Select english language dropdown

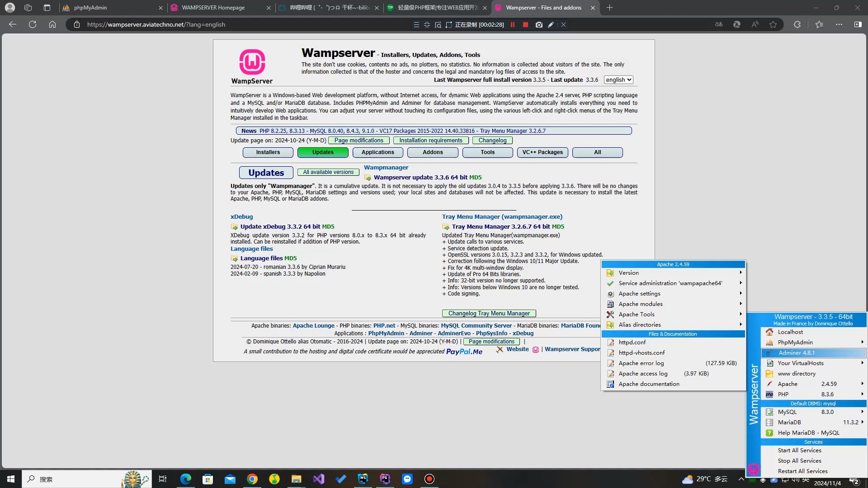pyautogui.click(x=618, y=80)
